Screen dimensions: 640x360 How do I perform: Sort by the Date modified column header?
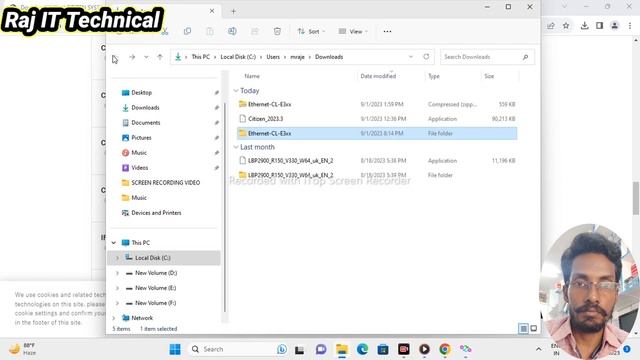(378, 76)
